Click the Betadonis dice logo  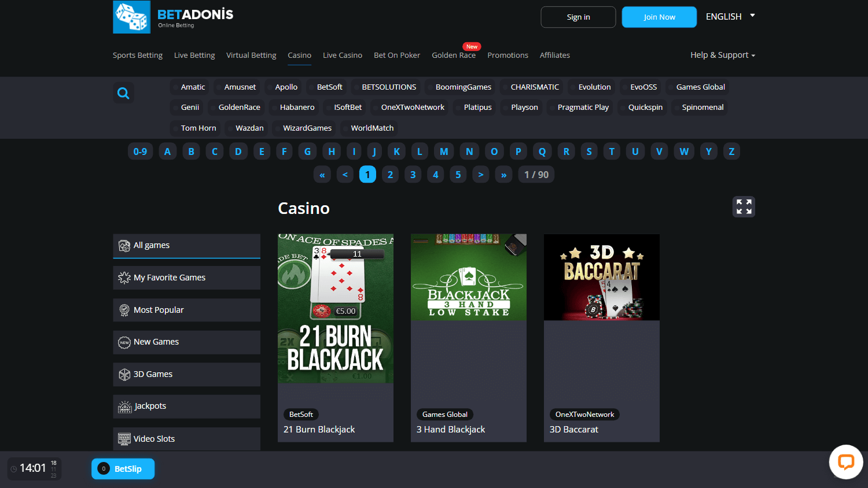tap(131, 17)
